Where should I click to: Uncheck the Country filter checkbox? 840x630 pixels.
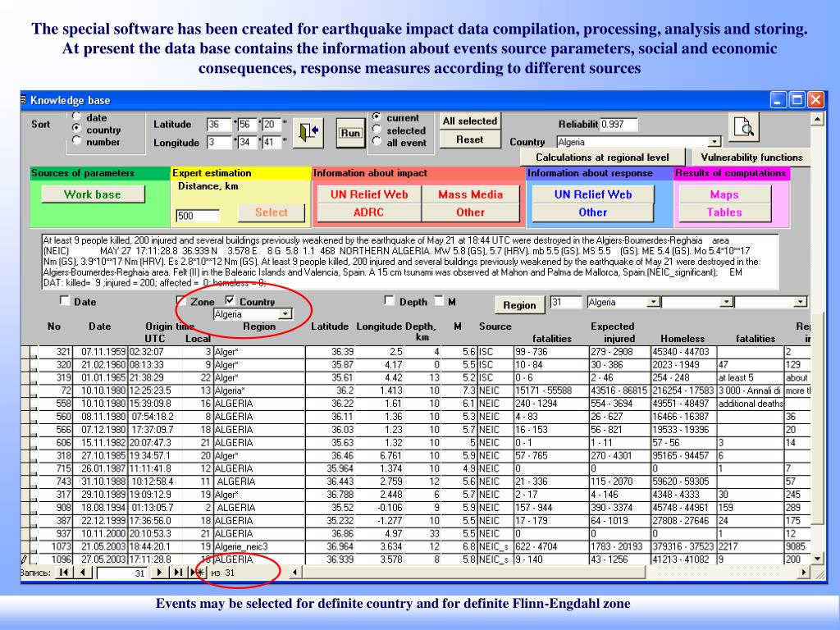pyautogui.click(x=231, y=300)
